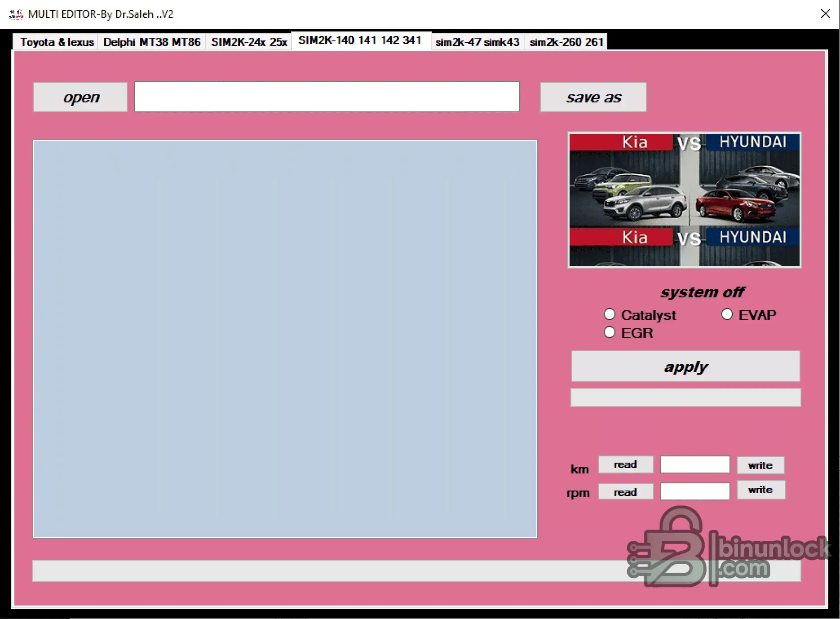Click the large blue data display area
Screen dimensions: 840x619
[285, 339]
